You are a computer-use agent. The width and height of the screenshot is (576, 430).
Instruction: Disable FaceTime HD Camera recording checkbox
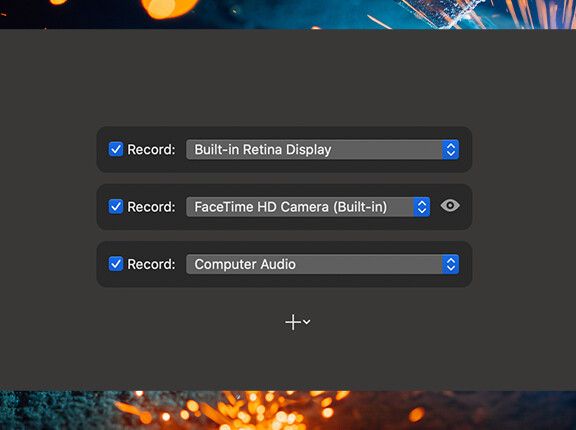point(116,207)
